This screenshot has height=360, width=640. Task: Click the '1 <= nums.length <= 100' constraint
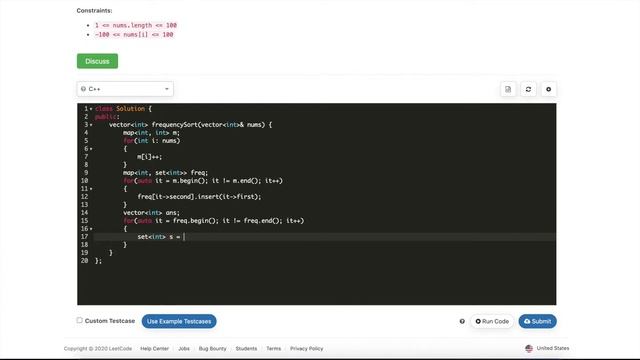click(x=136, y=25)
